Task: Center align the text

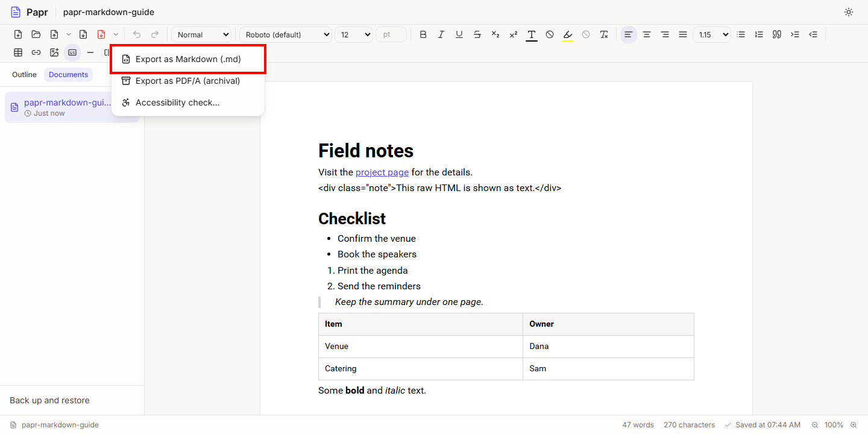Action: click(647, 34)
